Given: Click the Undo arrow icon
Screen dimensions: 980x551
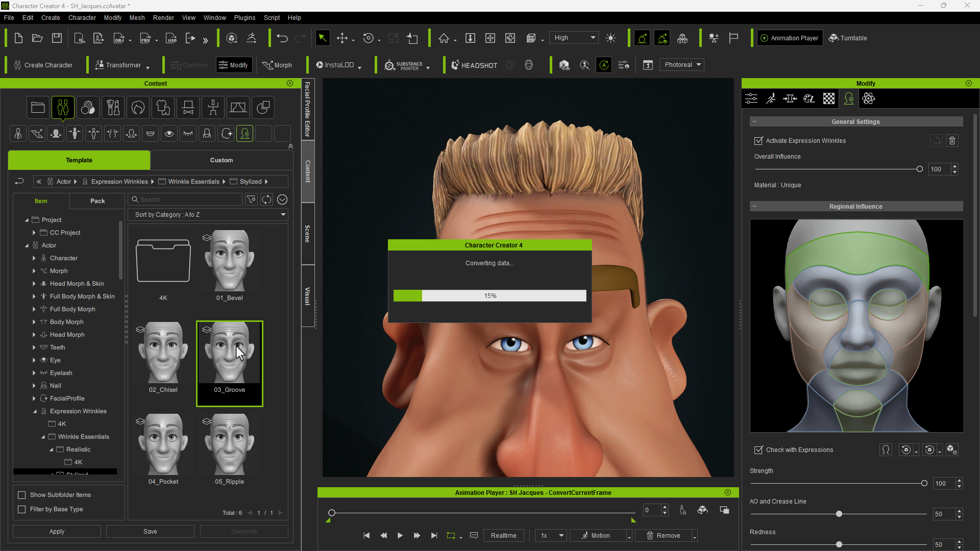Looking at the screenshot, I should point(282,38).
